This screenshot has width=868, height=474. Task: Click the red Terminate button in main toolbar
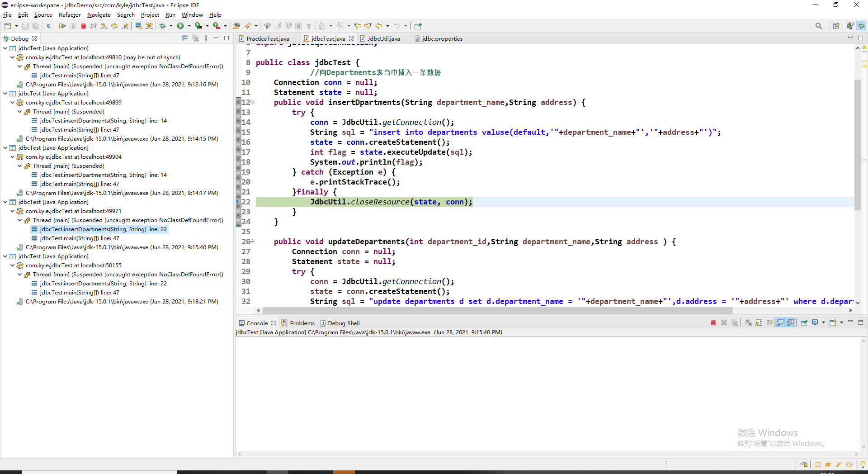tap(83, 26)
